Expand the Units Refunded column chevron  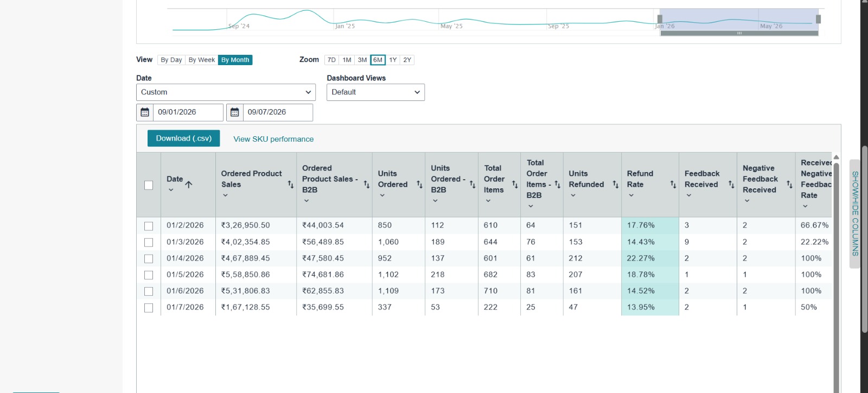click(x=573, y=195)
